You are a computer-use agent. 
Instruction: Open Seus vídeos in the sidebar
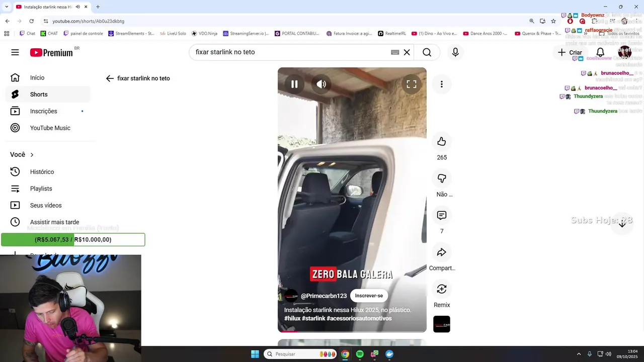coord(48,205)
